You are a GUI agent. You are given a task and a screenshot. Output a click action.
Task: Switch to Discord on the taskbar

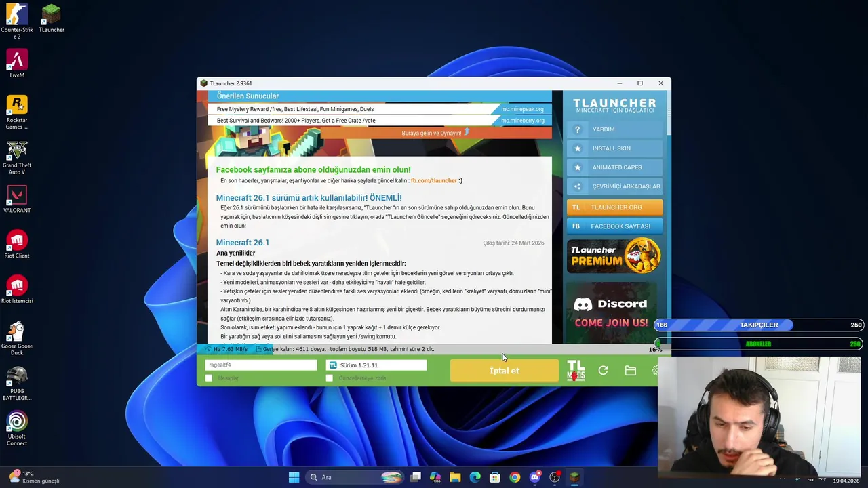(534, 477)
